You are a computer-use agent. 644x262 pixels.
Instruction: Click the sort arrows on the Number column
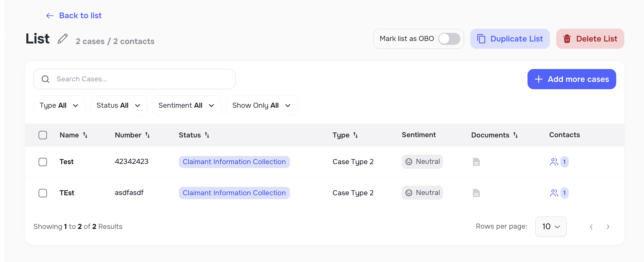148,135
